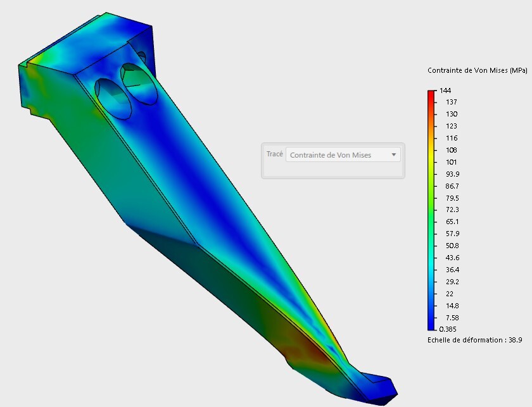Click the legend value 57.9
This screenshot has width=532, height=407.
tap(453, 234)
